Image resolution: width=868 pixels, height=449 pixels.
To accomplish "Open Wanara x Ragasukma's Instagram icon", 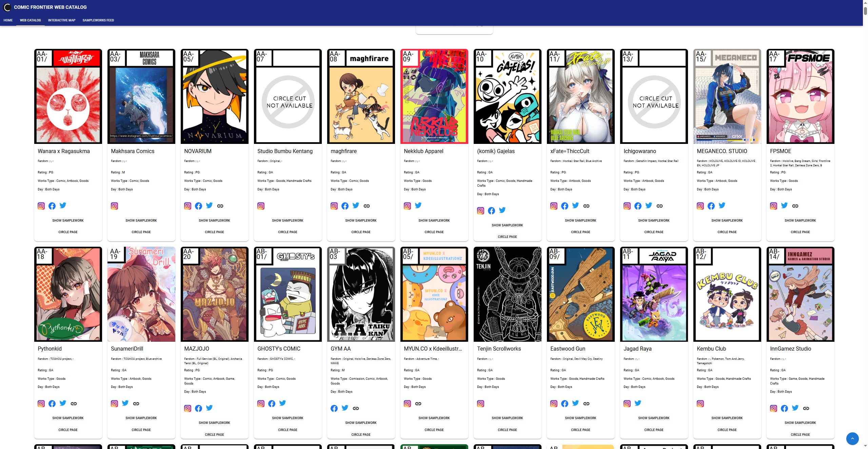I will pos(41,206).
